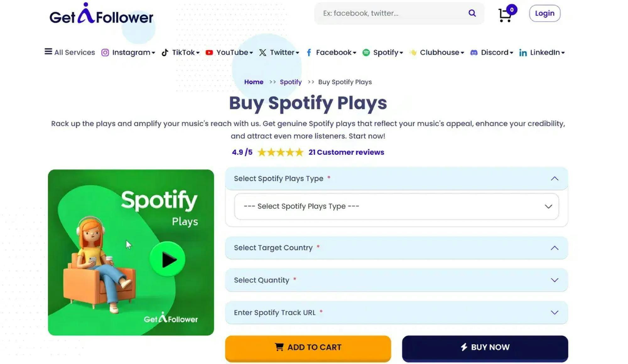Open the Spotify Plays Type dropdown

396,206
